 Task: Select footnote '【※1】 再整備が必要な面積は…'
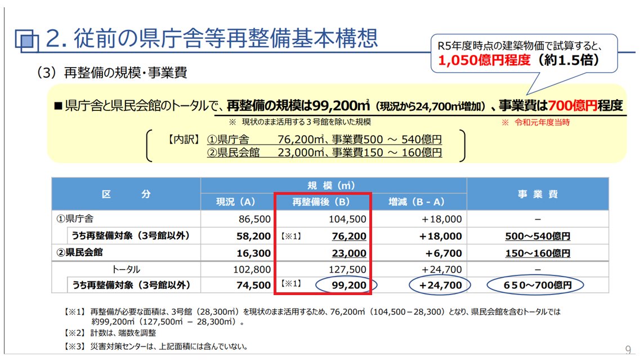pyautogui.click(x=312, y=317)
